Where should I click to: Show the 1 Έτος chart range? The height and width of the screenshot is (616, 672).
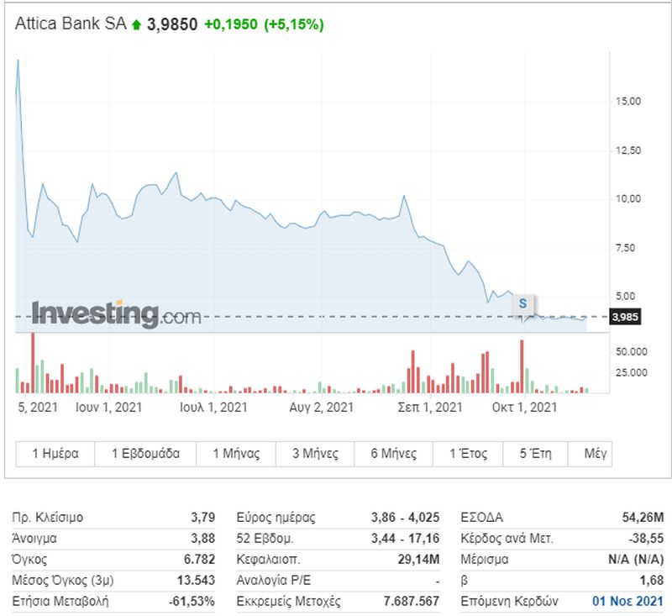pos(468,453)
